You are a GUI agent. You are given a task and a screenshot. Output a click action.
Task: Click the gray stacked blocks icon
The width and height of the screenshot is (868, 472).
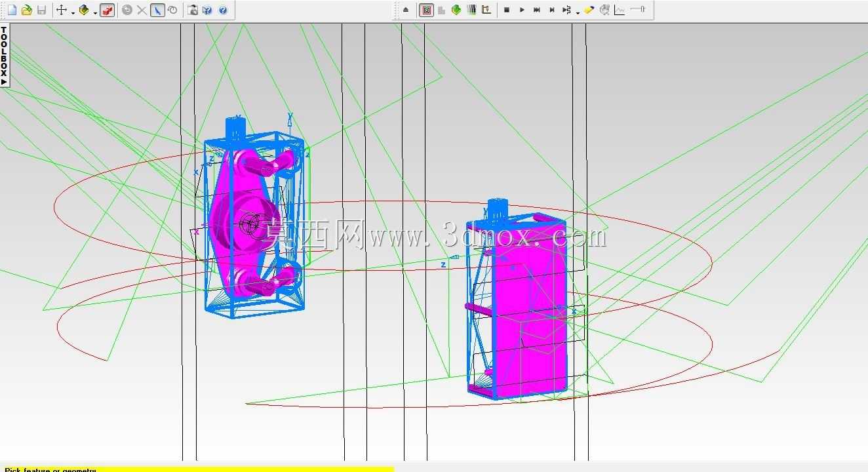(x=441, y=10)
